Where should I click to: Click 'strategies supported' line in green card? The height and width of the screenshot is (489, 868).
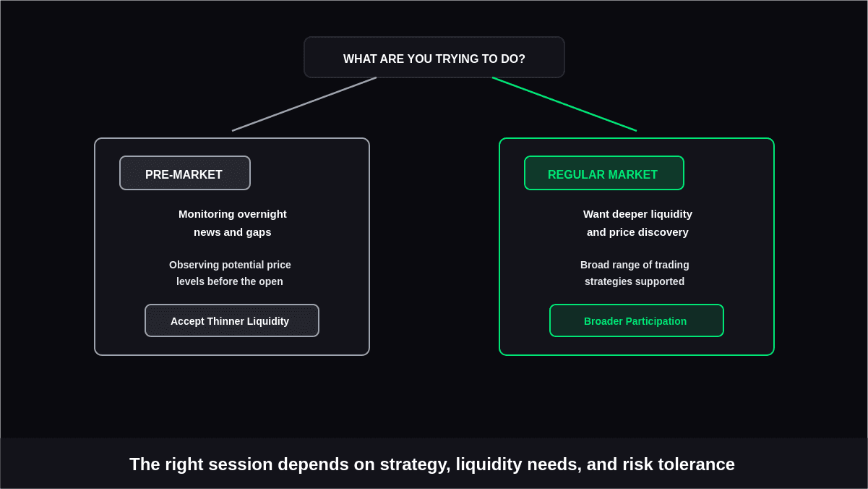tap(635, 281)
